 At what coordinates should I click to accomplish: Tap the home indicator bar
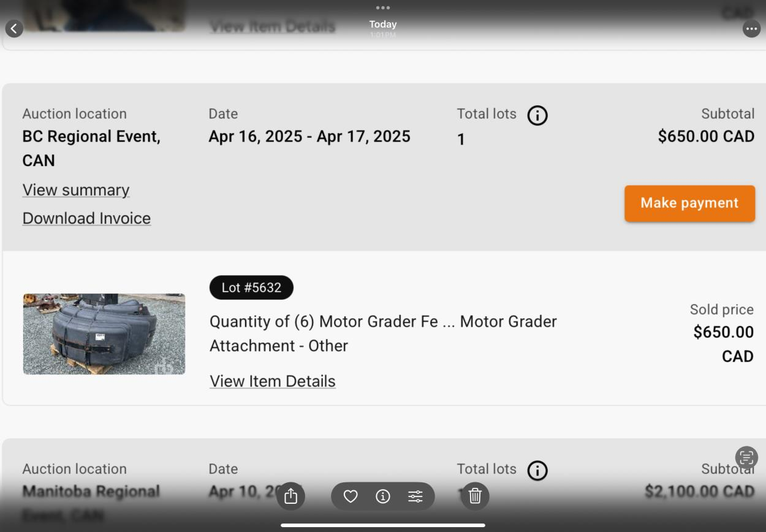(x=383, y=525)
